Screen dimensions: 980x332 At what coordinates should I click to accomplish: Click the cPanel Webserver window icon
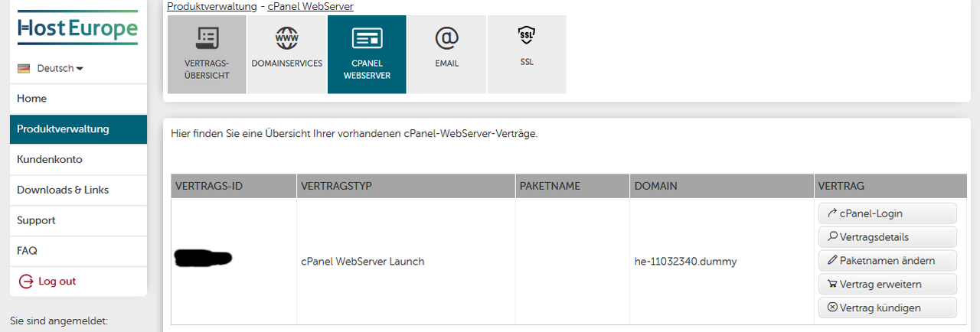[x=367, y=37]
